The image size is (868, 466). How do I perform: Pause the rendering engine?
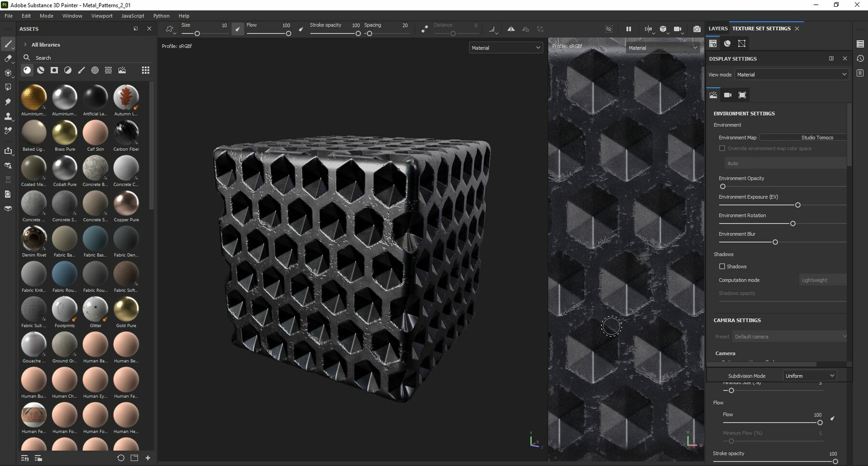coord(629,29)
